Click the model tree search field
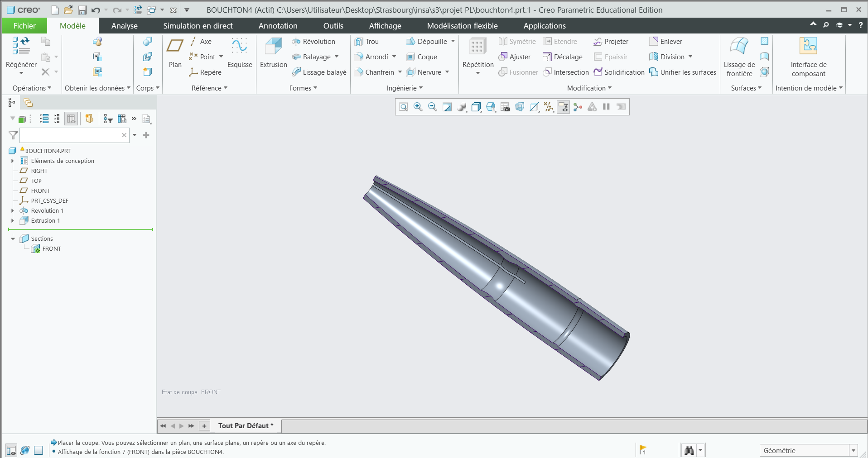This screenshot has width=868, height=458. point(70,135)
